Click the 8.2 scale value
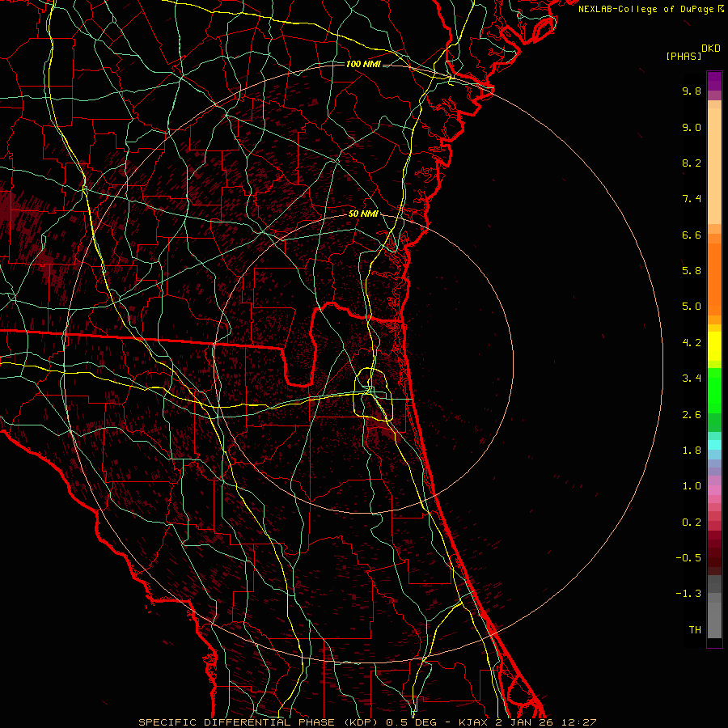The image size is (728, 728). pyautogui.click(x=692, y=163)
